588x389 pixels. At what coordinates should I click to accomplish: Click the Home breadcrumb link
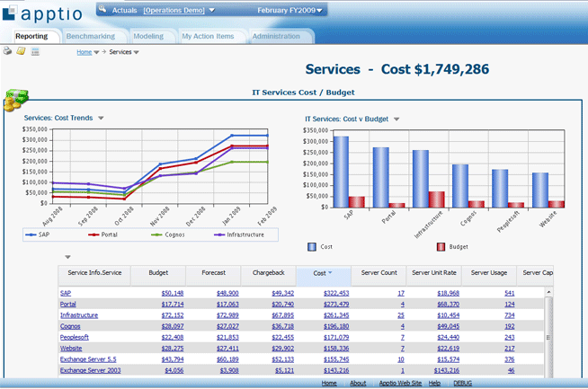85,52
